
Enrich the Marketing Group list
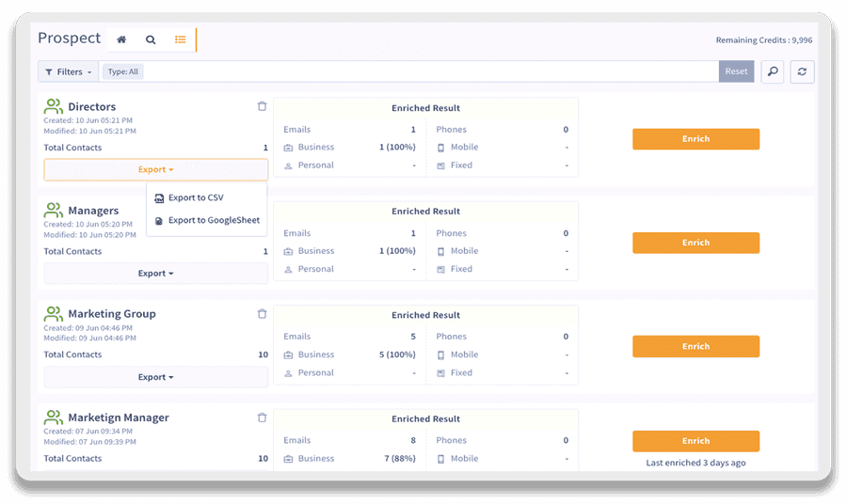tap(695, 346)
